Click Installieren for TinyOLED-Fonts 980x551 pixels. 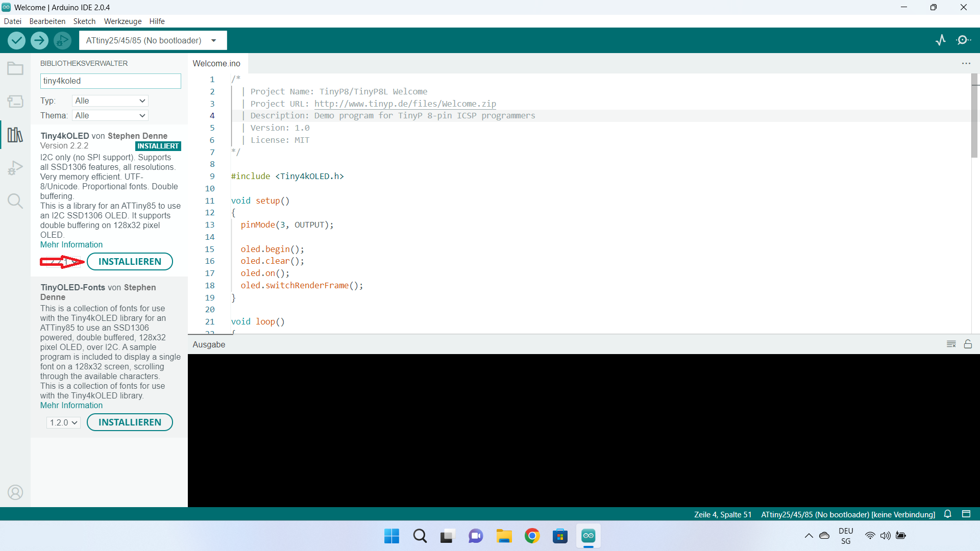click(130, 422)
